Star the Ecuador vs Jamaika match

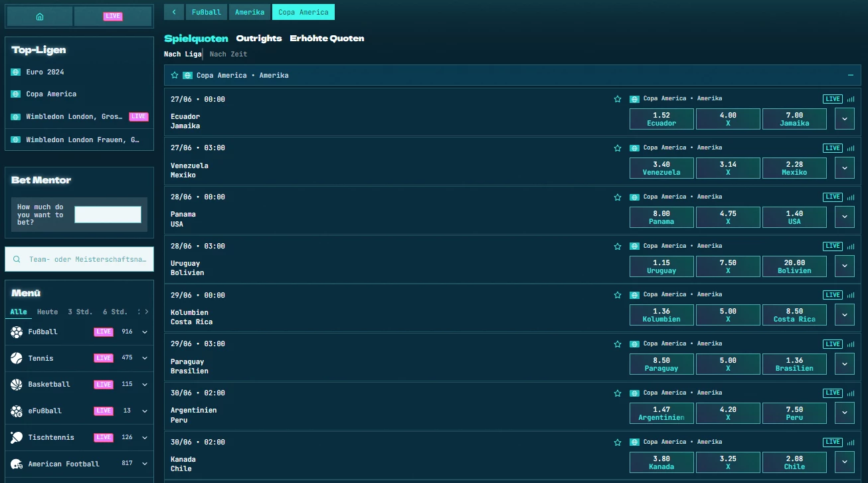(618, 99)
